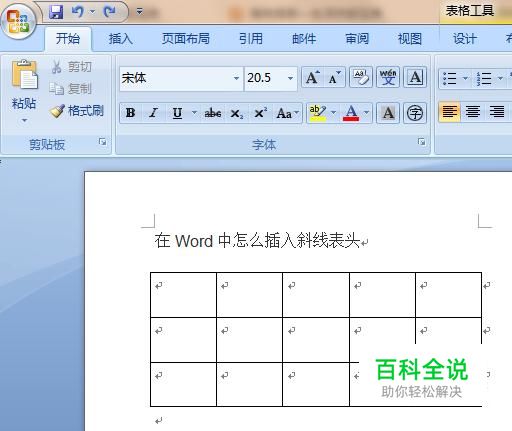The height and width of the screenshot is (431, 512).
Task: Apply red font color
Action: click(x=351, y=113)
